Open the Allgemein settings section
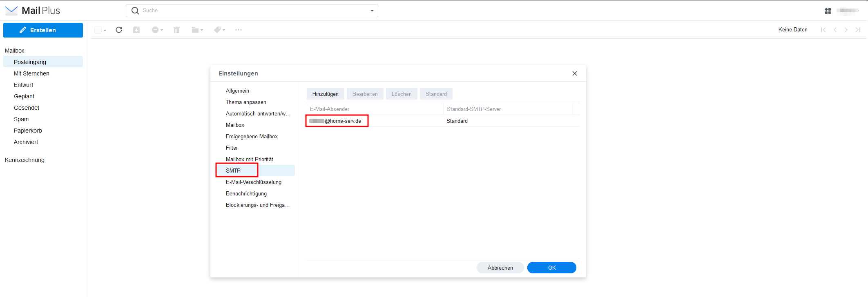This screenshot has height=297, width=868. tap(237, 91)
